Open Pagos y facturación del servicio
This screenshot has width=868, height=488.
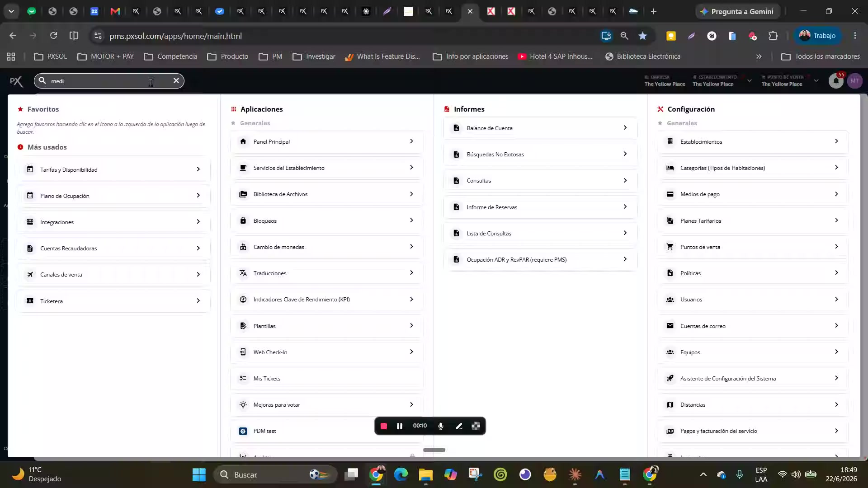(x=753, y=431)
